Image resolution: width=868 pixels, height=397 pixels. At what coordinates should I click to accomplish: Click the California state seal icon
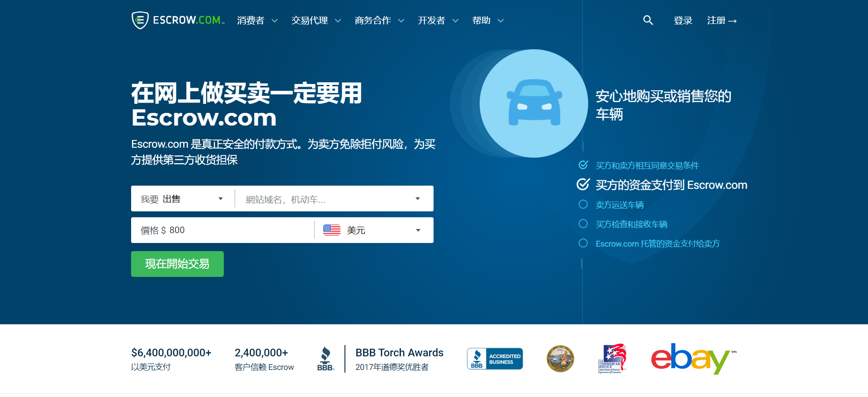click(x=560, y=359)
